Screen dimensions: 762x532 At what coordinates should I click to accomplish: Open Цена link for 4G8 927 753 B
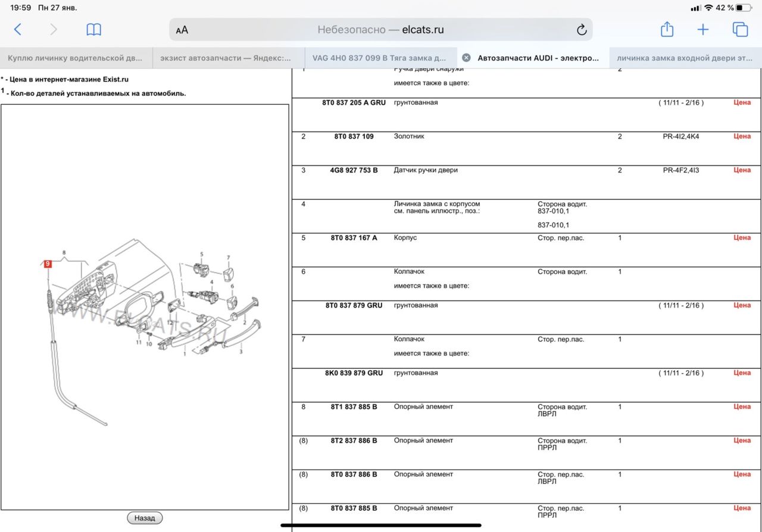pyautogui.click(x=742, y=170)
